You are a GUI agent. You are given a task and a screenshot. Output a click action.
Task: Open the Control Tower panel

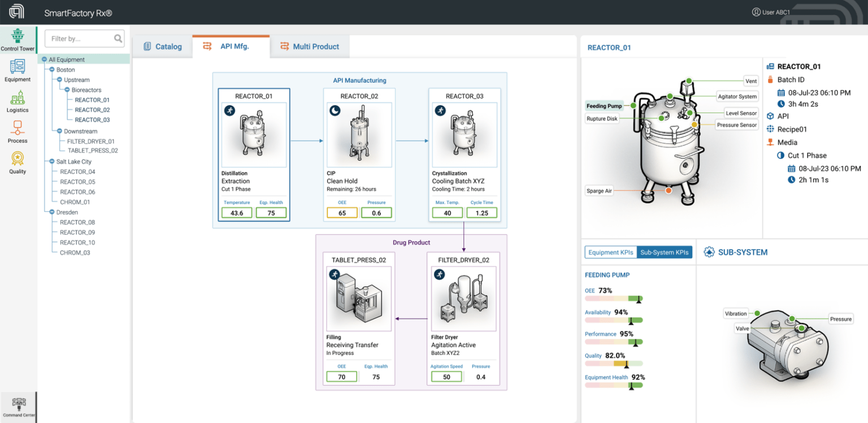(18, 40)
